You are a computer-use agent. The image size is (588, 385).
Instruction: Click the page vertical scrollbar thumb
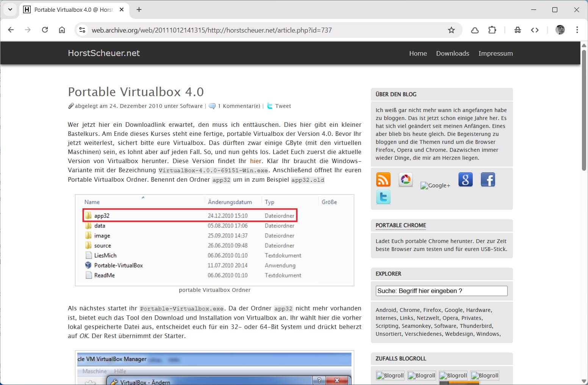[x=584, y=110]
